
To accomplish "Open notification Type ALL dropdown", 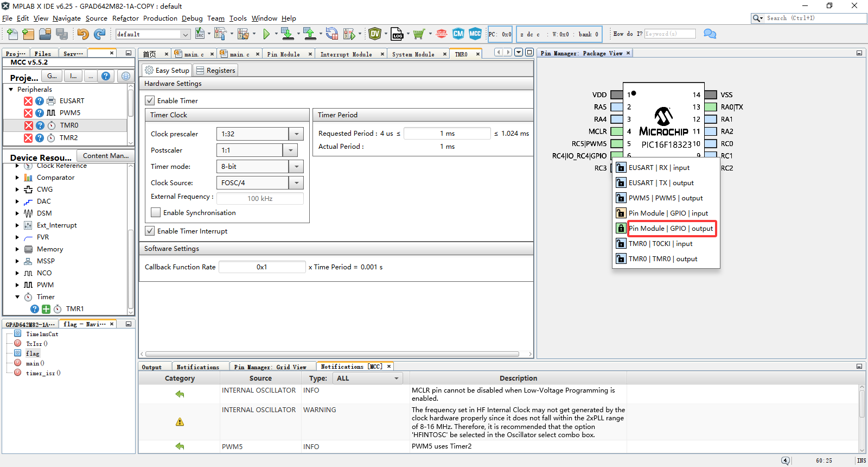I will 368,378.
